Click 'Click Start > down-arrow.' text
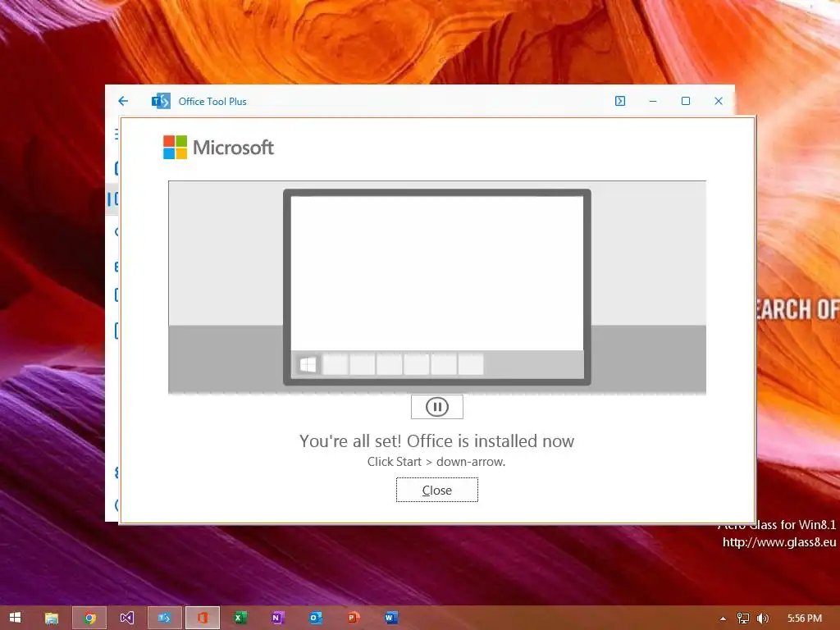This screenshot has width=840, height=630. pyautogui.click(x=436, y=461)
